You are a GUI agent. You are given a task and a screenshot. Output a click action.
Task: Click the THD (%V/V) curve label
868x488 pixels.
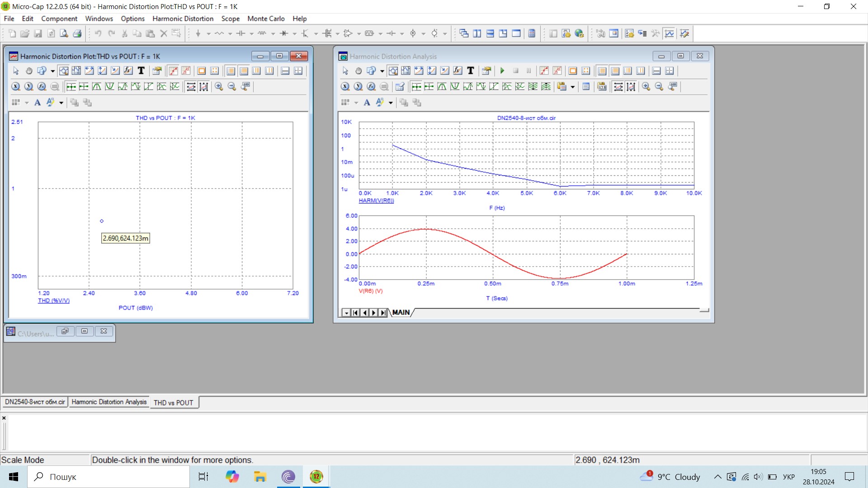[x=54, y=300]
